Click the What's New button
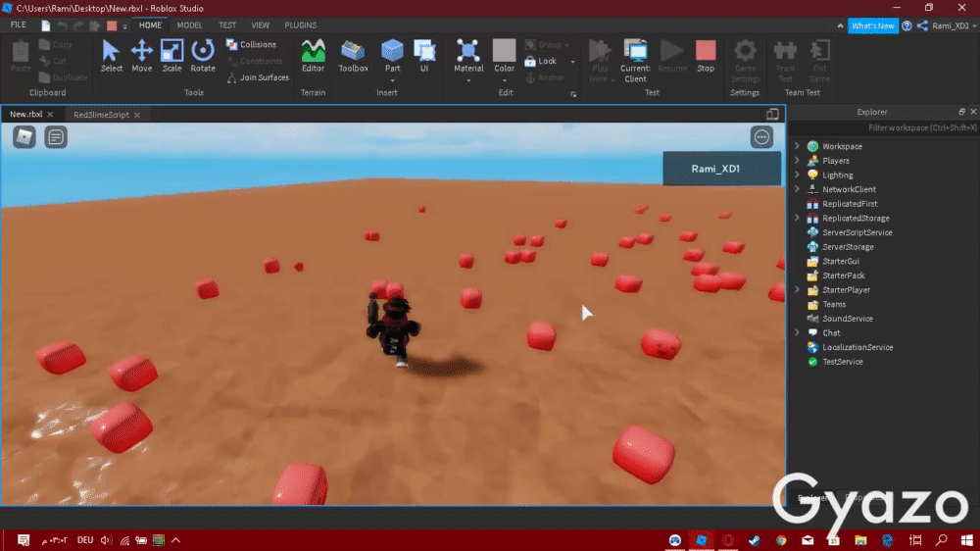Image resolution: width=980 pixels, height=551 pixels. tap(872, 25)
